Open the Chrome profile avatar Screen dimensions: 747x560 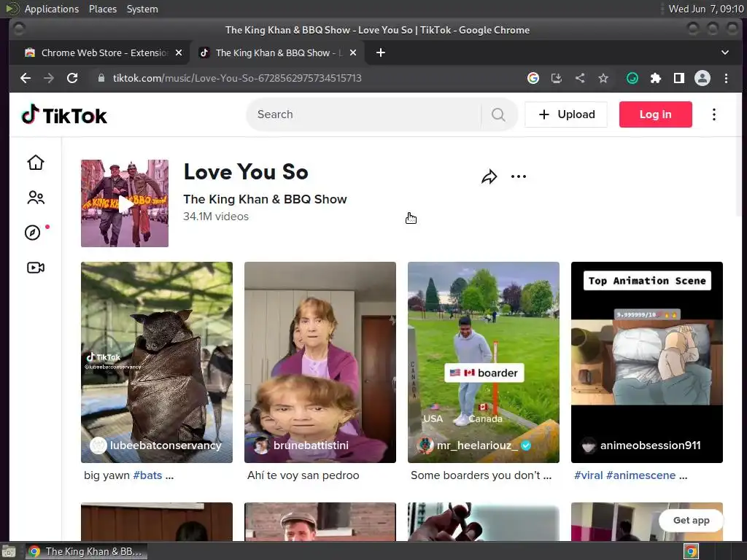pyautogui.click(x=703, y=78)
